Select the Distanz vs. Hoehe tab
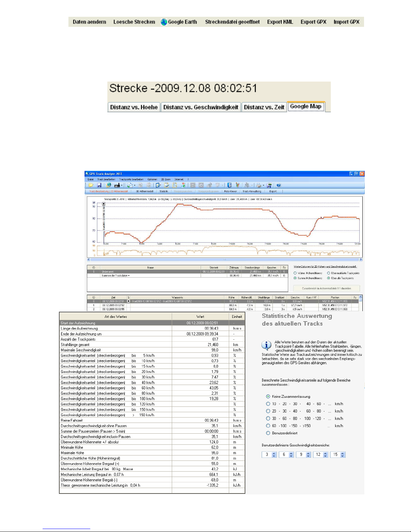The height and width of the screenshot is (532, 411). (134, 107)
